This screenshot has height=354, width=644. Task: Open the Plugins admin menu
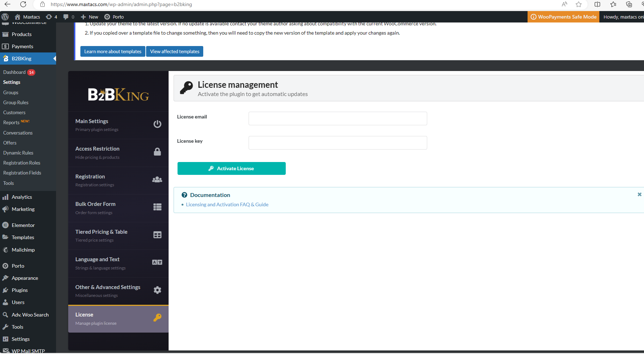pos(20,290)
